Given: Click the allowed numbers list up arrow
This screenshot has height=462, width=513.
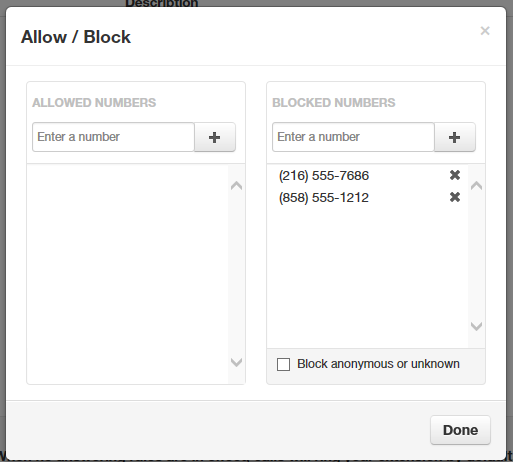Looking at the screenshot, I should [x=236, y=185].
